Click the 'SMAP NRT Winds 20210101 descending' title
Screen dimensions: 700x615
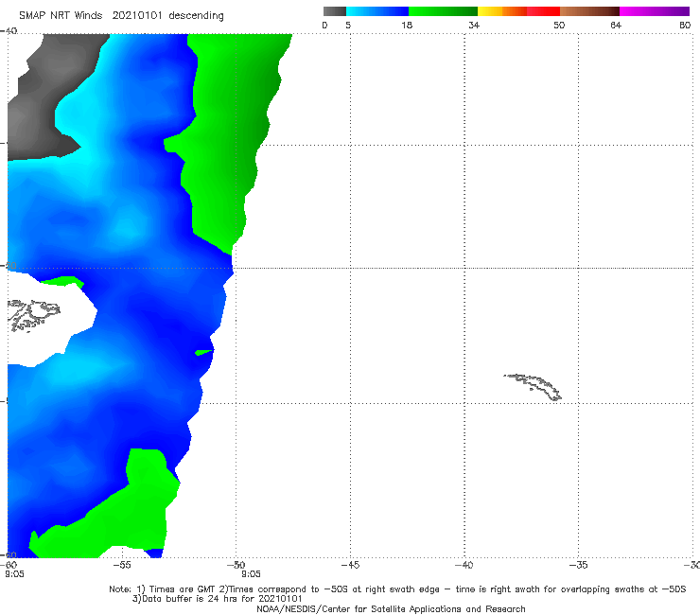pos(121,16)
